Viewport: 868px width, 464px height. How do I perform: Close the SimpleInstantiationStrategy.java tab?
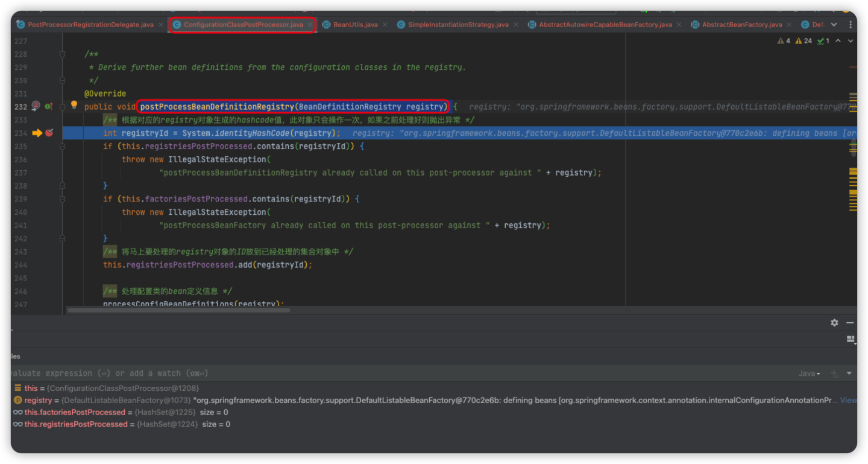[x=515, y=25]
